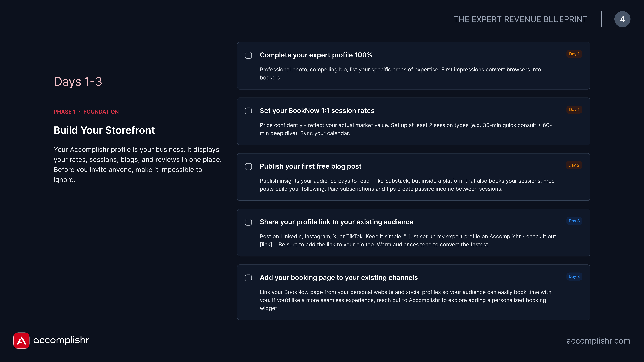Image resolution: width=644 pixels, height=362 pixels.
Task: Click the page number 4 badge
Action: pos(622,19)
